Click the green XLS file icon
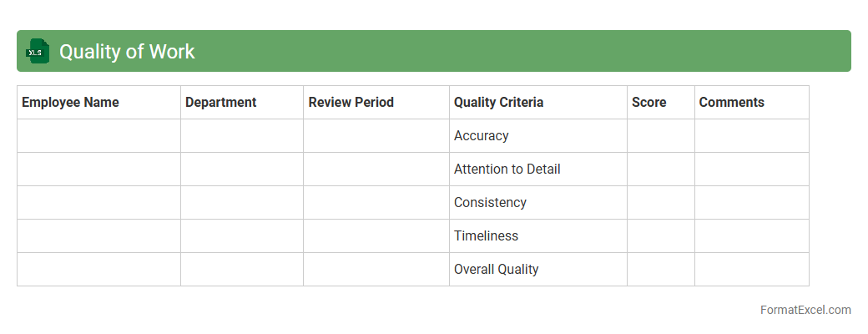This screenshot has width=868, height=334. (38, 51)
